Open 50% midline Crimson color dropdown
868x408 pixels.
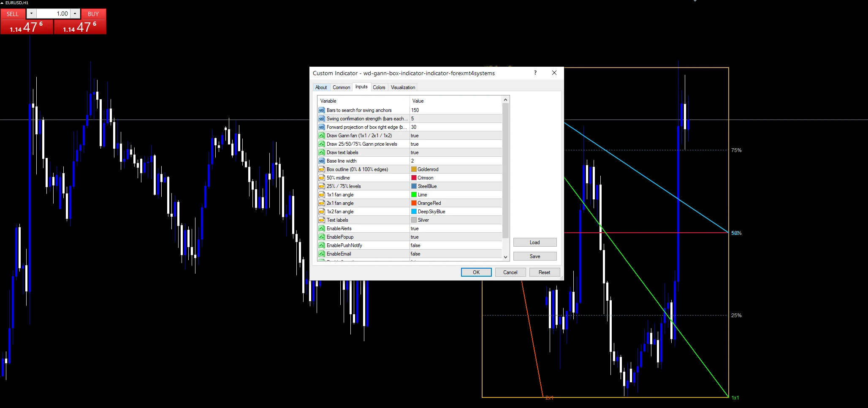click(x=456, y=178)
